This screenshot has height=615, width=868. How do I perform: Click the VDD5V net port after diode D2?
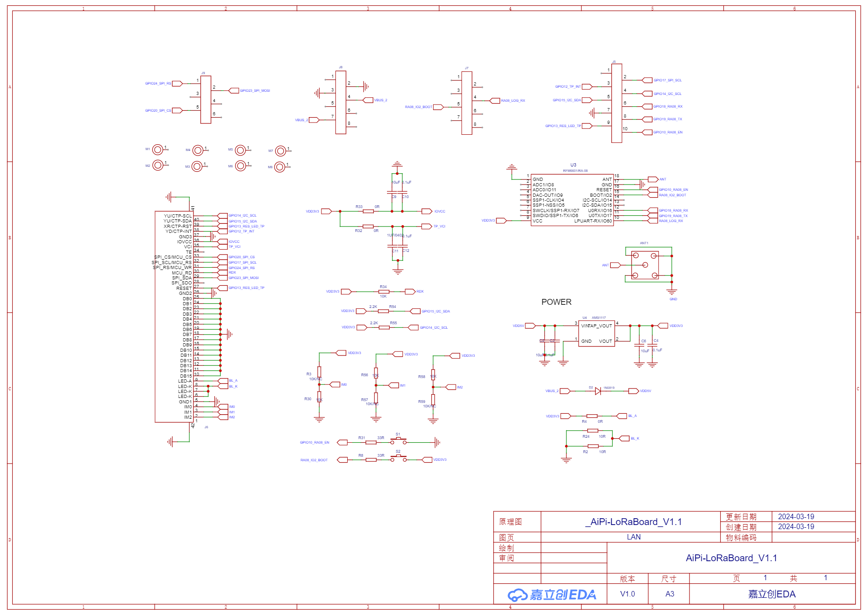(633, 391)
